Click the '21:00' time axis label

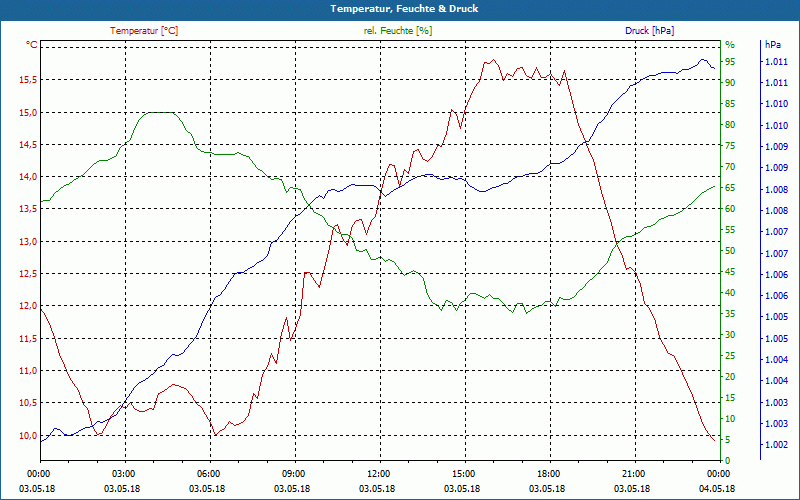tap(633, 473)
